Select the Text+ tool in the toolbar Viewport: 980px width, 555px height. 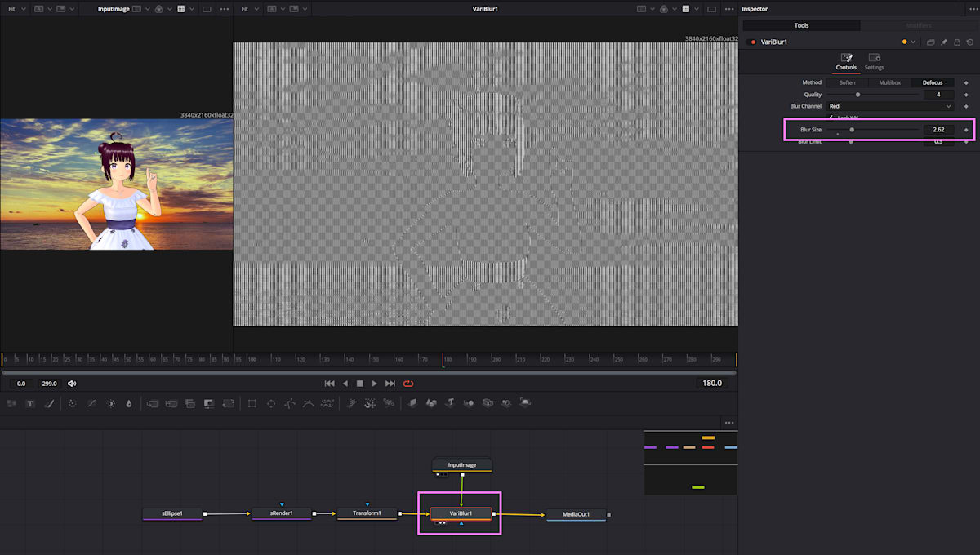tap(29, 402)
